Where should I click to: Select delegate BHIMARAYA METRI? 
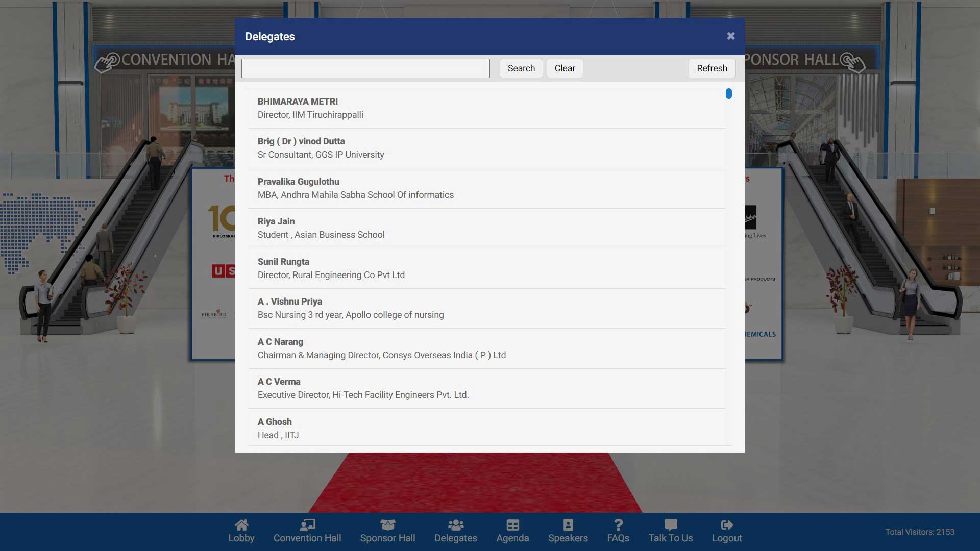tap(486, 108)
